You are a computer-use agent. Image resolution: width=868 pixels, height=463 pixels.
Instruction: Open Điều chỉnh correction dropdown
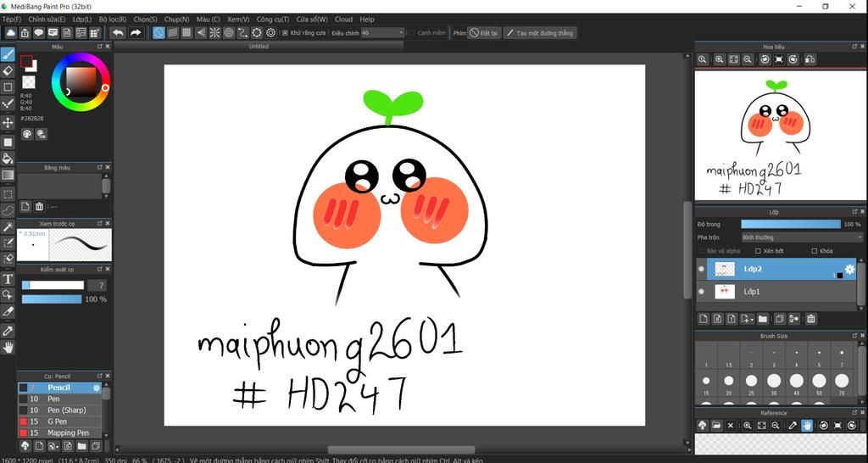(382, 33)
